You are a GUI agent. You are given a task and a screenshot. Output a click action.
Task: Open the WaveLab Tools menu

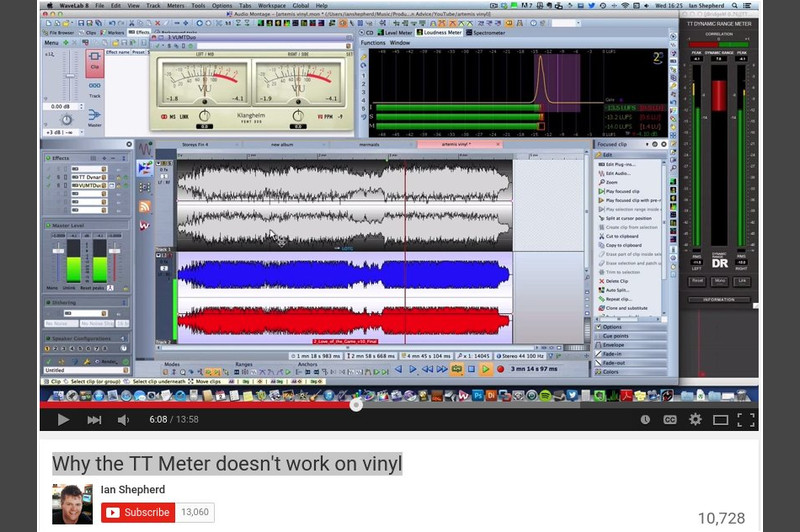point(198,6)
